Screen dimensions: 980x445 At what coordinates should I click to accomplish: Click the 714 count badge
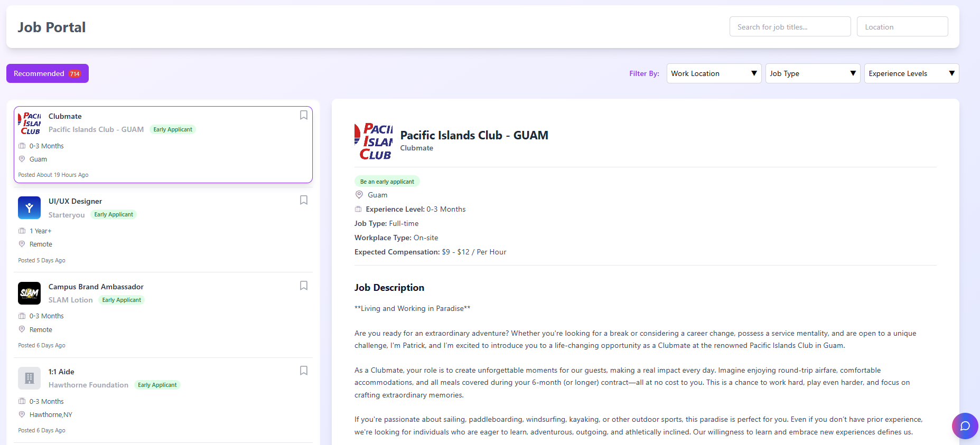tap(74, 74)
